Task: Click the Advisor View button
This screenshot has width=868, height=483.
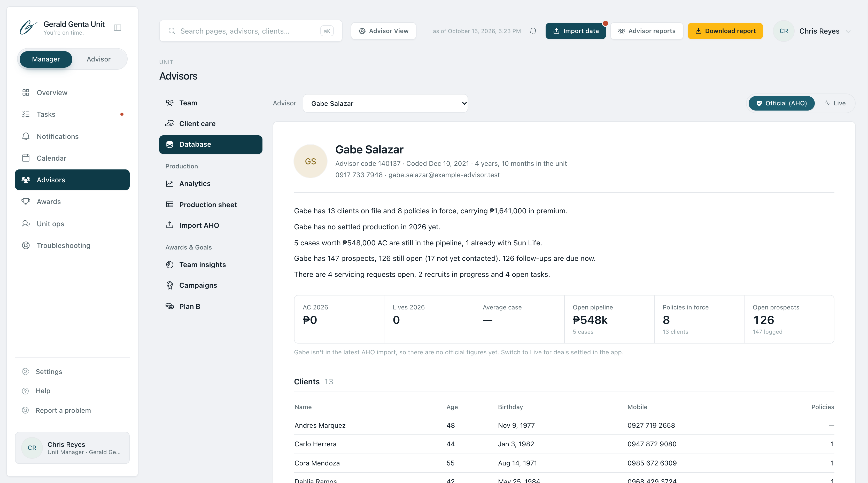Action: pyautogui.click(x=383, y=31)
